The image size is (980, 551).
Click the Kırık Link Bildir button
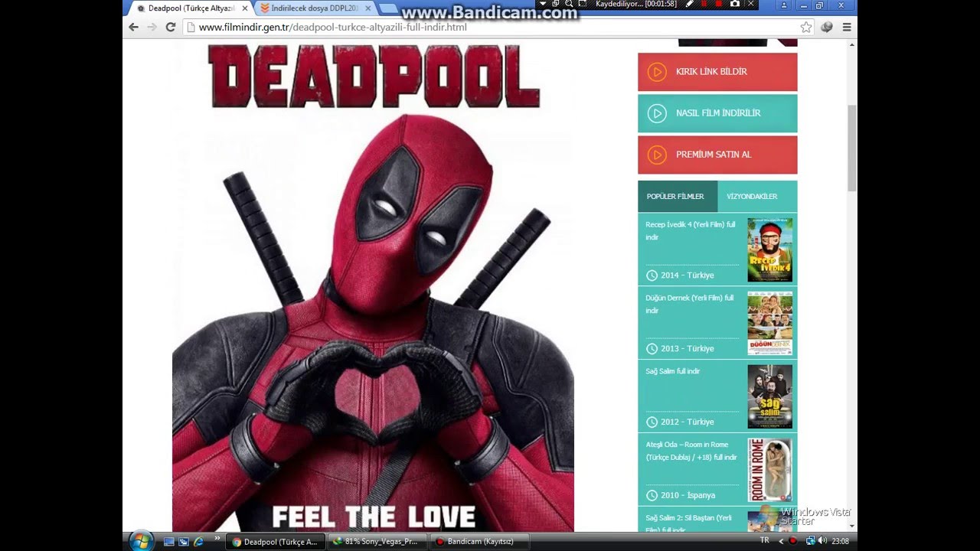(717, 72)
